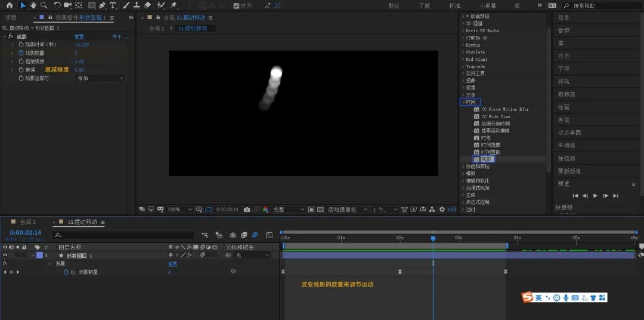
Task: Expand the 扭曲 effects category
Action: coord(463,81)
